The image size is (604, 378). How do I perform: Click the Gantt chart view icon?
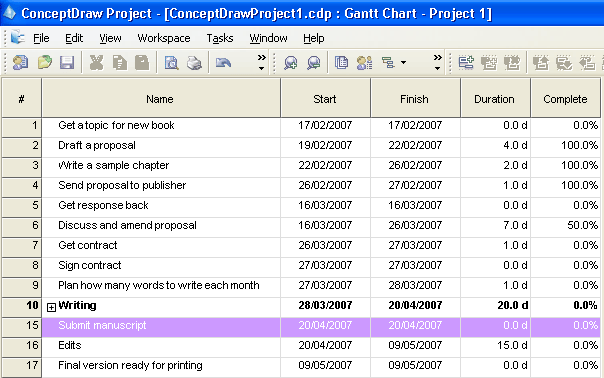tap(388, 62)
